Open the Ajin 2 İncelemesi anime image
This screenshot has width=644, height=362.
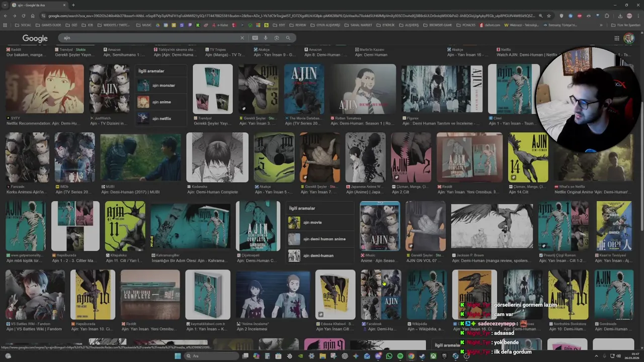pyautogui.click(x=273, y=295)
